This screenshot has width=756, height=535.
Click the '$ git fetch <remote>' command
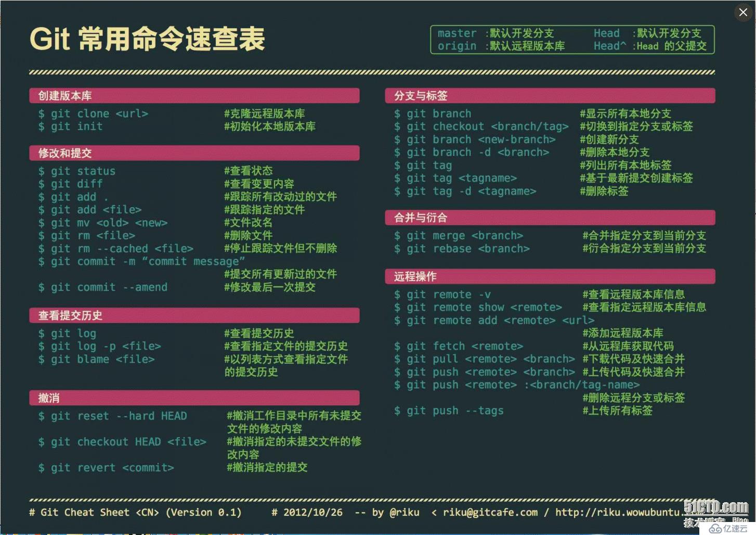pyautogui.click(x=459, y=346)
